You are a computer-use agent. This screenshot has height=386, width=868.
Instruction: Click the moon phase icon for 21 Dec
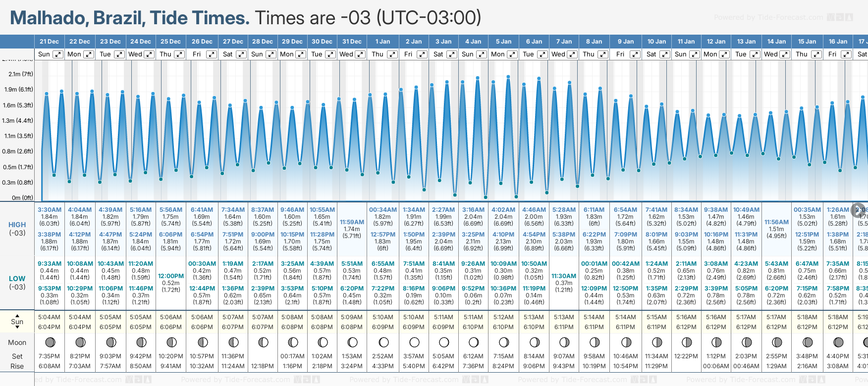tap(50, 342)
